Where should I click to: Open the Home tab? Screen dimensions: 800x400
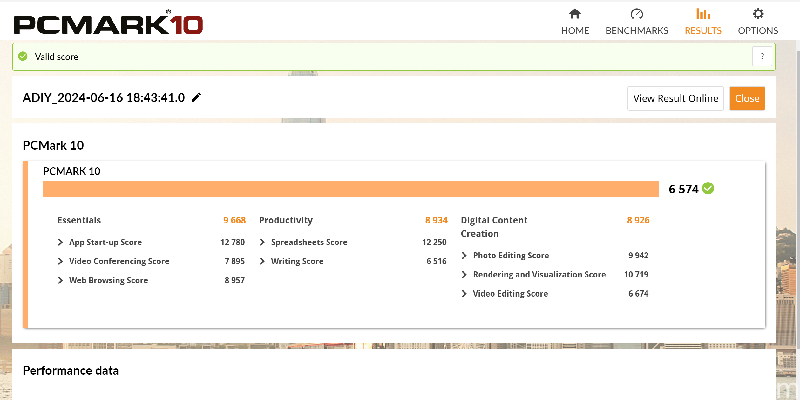coord(575,22)
